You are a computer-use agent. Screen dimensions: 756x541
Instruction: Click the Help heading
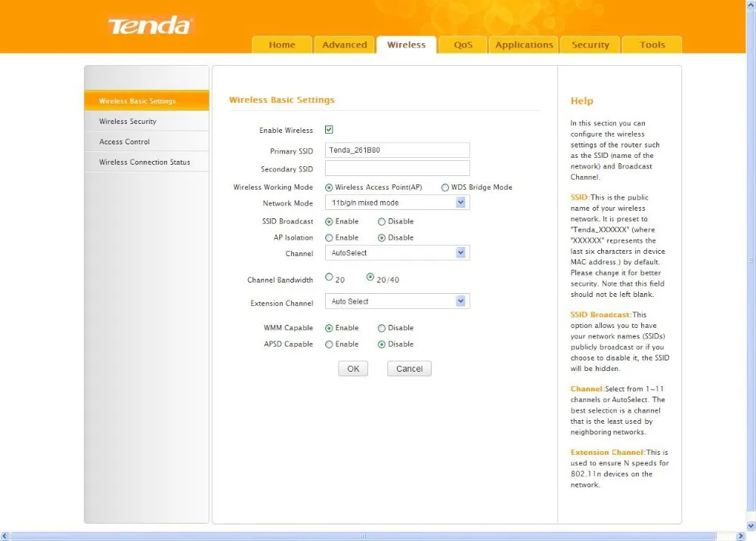pyautogui.click(x=582, y=101)
